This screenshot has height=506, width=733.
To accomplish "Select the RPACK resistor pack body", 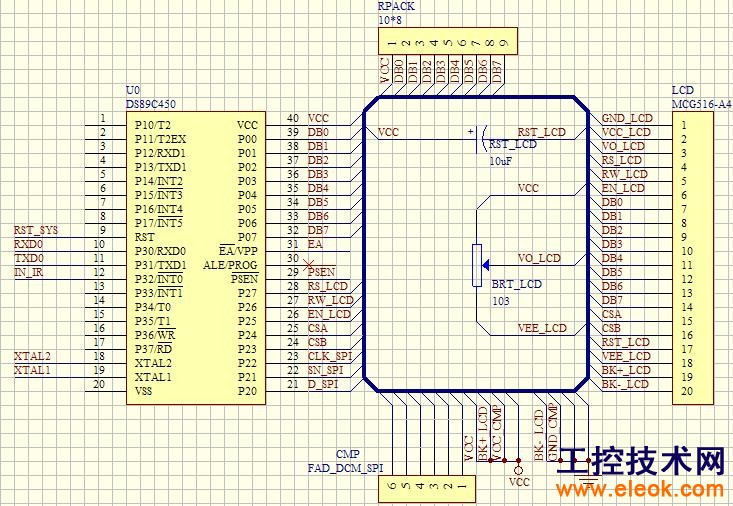I will tap(448, 41).
